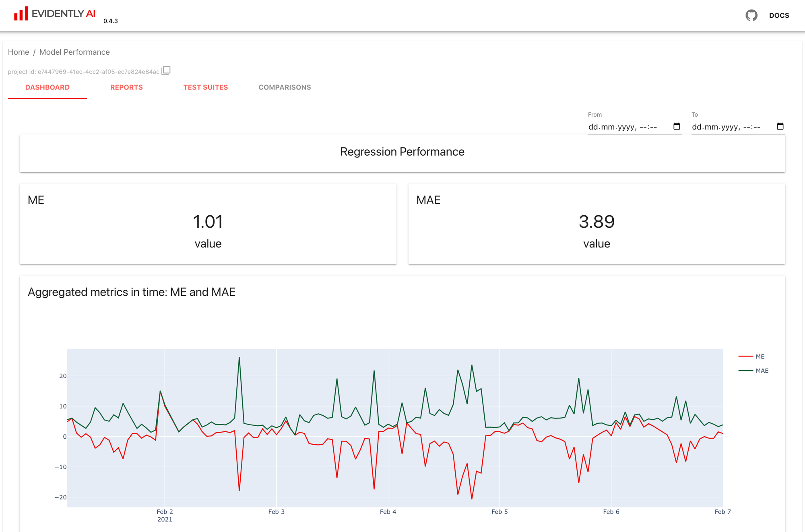This screenshot has width=805, height=532.
Task: Copy the project id with the copy icon
Action: pos(166,70)
